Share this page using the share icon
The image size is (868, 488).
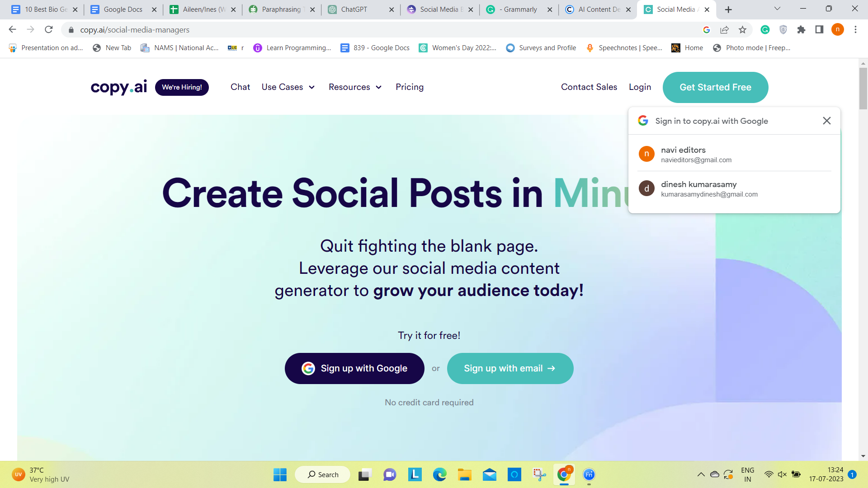click(725, 30)
